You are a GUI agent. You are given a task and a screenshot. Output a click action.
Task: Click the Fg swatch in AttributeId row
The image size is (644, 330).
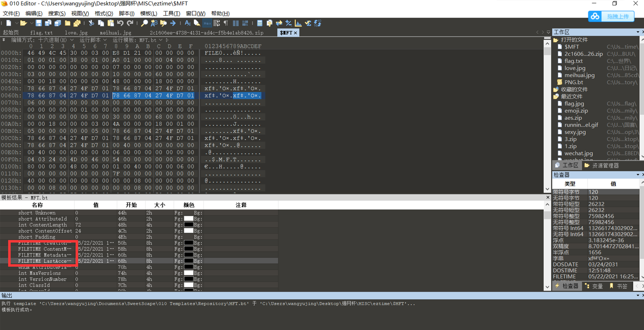188,219
